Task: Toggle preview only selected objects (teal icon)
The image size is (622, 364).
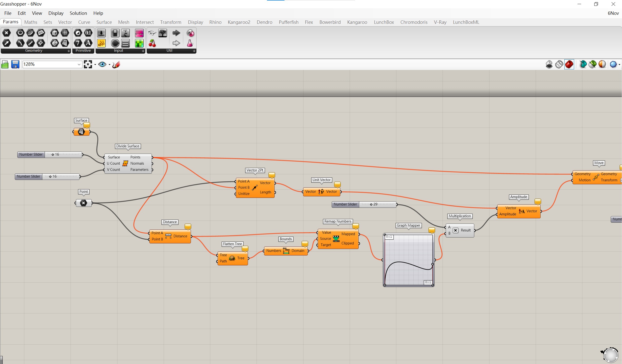Action: tap(583, 64)
